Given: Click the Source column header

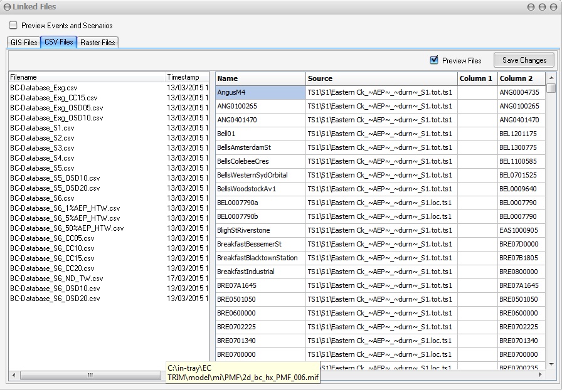Looking at the screenshot, I should click(x=381, y=78).
